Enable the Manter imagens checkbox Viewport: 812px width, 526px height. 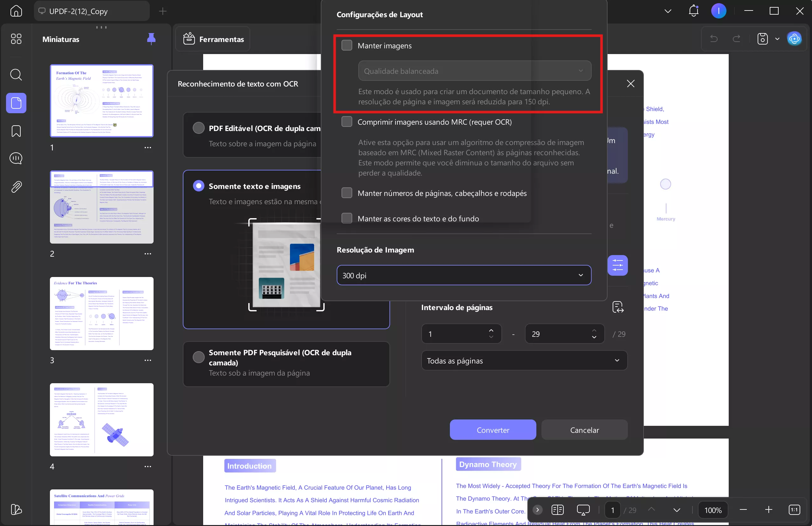click(x=347, y=45)
